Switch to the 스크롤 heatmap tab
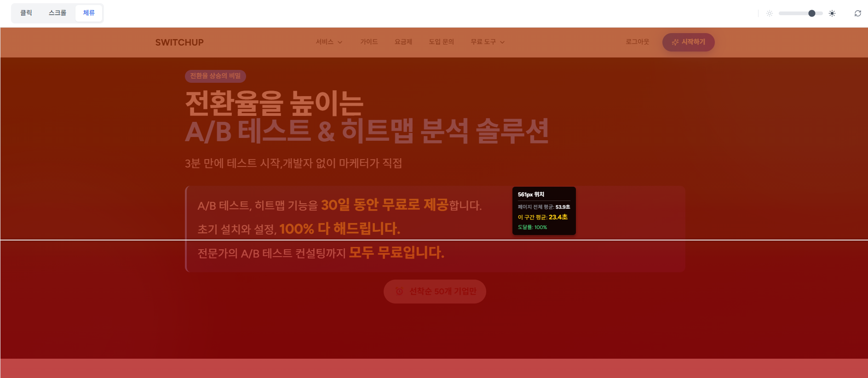 57,13
